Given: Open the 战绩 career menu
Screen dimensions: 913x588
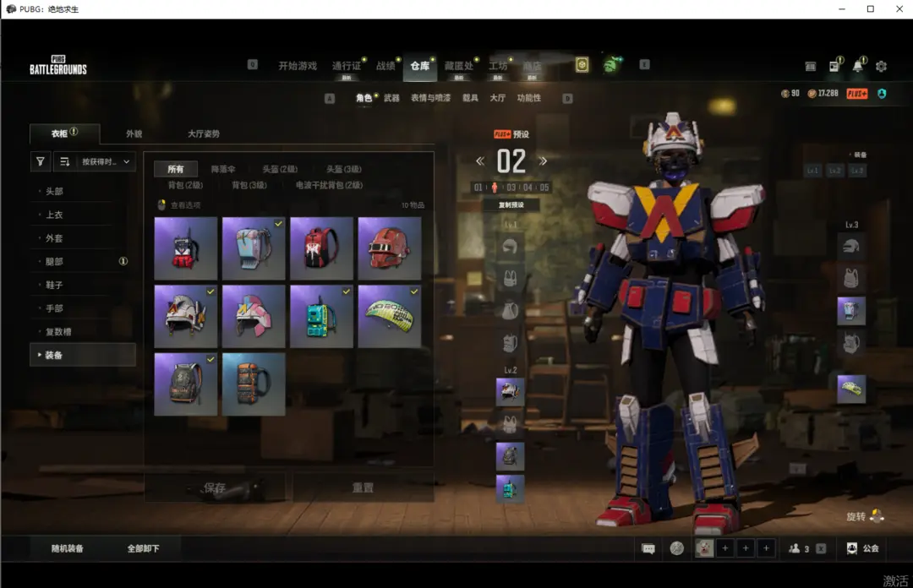Looking at the screenshot, I should 385,66.
